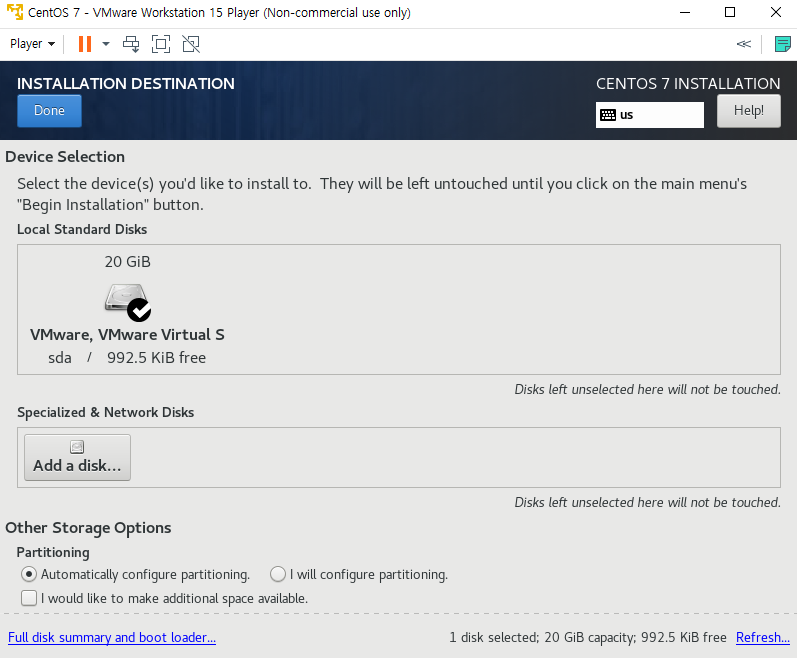The image size is (797, 658).
Task: Open the Player menu
Action: point(33,44)
